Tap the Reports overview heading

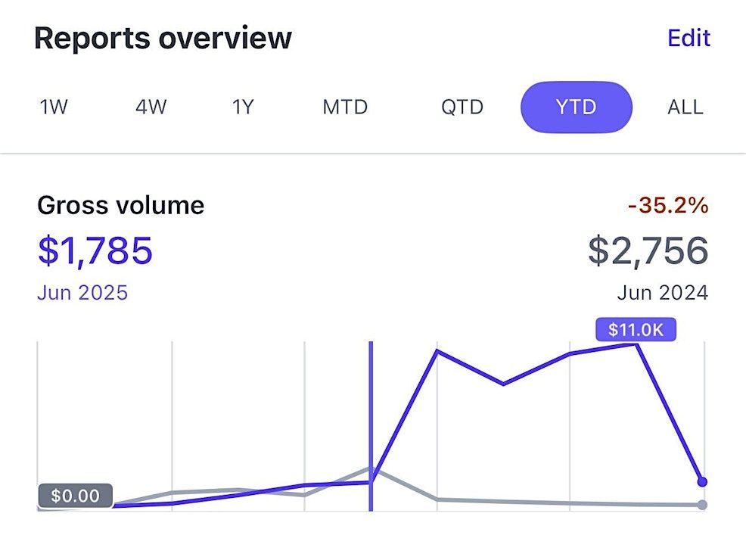click(x=163, y=38)
